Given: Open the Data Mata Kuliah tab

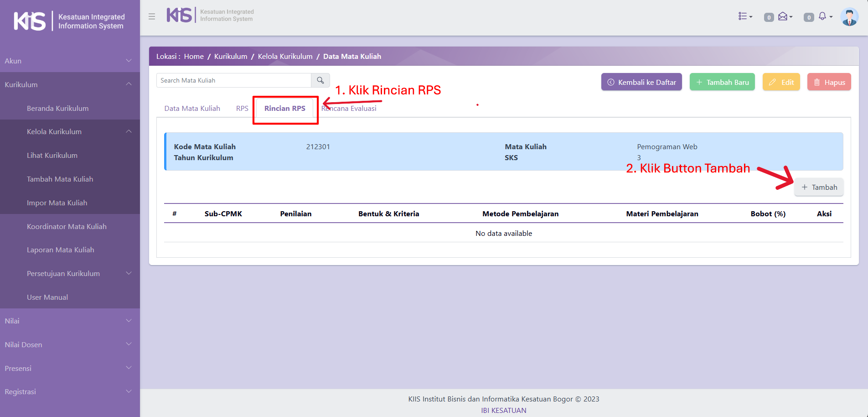Looking at the screenshot, I should [192, 109].
